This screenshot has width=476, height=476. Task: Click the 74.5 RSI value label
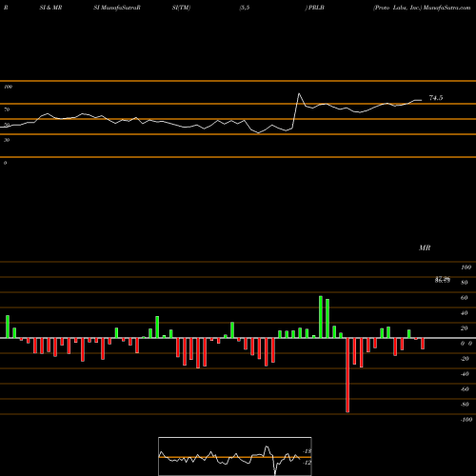pos(436,98)
